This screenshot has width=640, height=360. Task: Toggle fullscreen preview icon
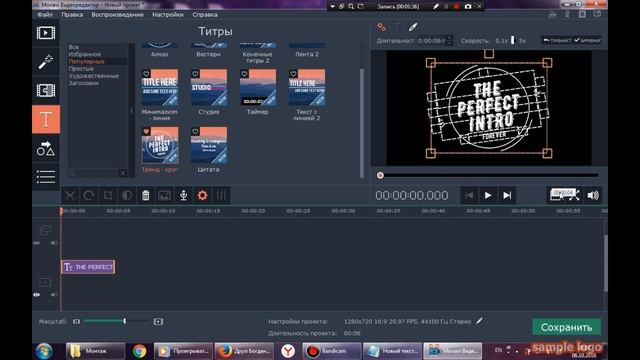click(575, 195)
